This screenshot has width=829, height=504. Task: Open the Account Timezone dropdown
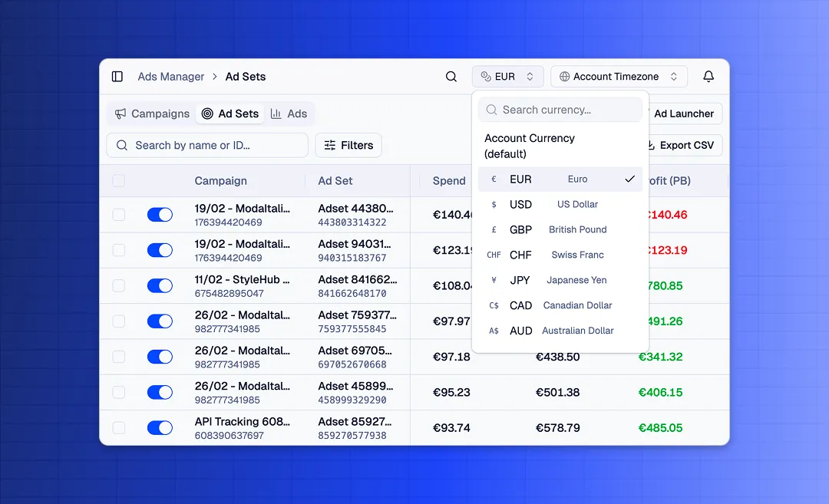619,76
